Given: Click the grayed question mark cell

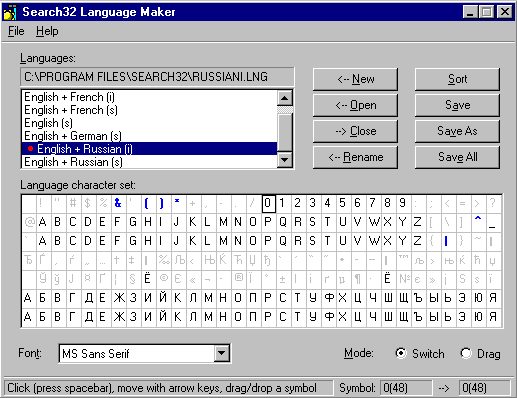Looking at the screenshot, I should point(493,203).
